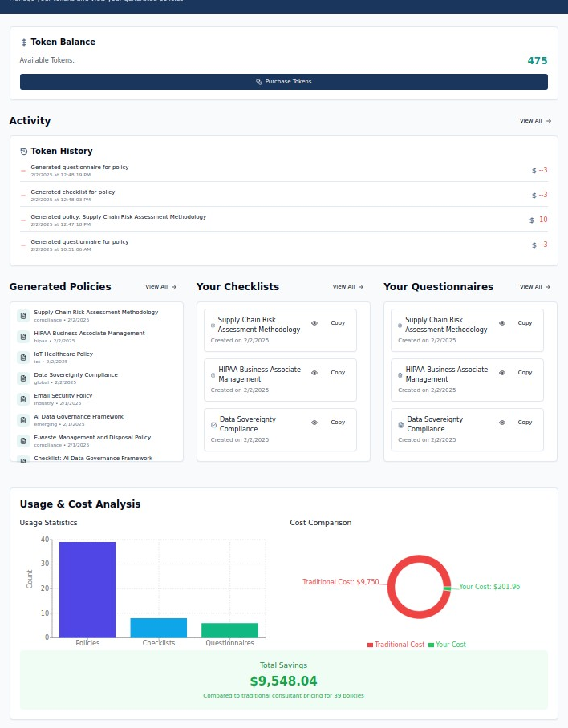Click the dollar icon beside Token Balance

(x=24, y=42)
